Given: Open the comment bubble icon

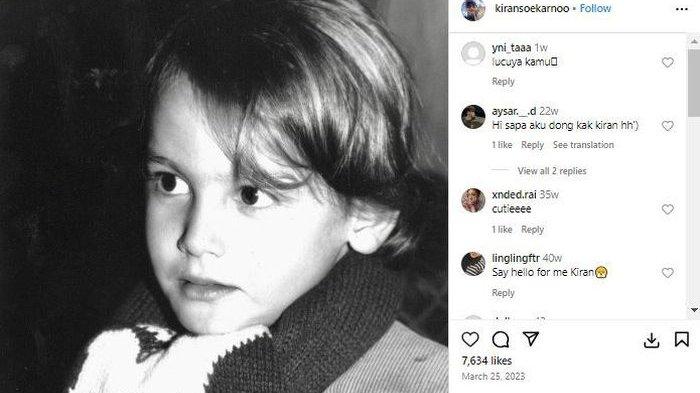Looking at the screenshot, I should [500, 339].
